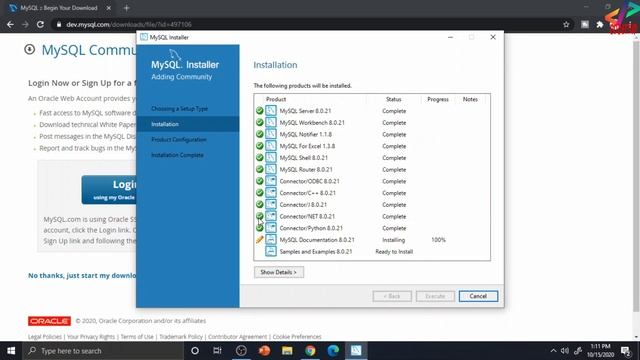Image resolution: width=640 pixels, height=360 pixels.
Task: Bookmark this page with the star icon
Action: (x=566, y=24)
